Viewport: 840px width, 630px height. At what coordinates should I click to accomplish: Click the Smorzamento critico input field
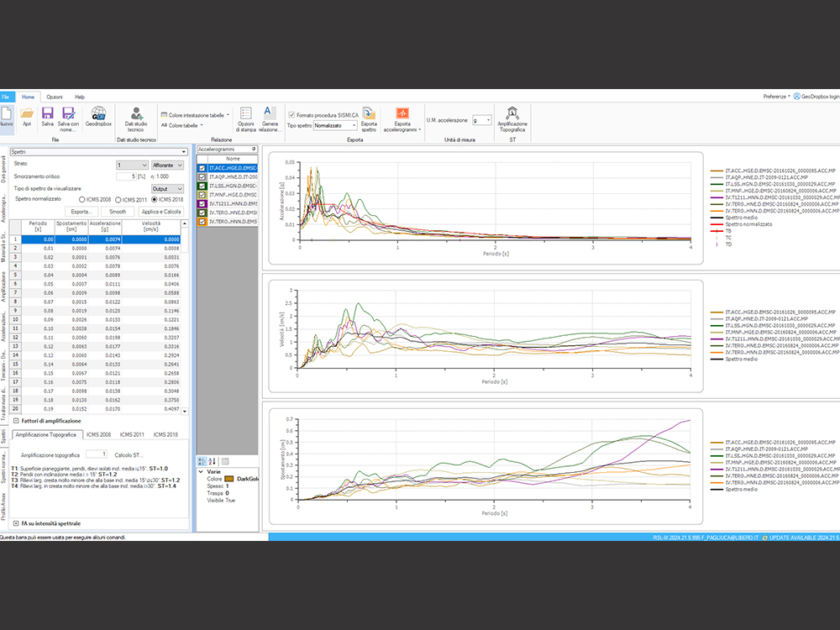pyautogui.click(x=128, y=176)
